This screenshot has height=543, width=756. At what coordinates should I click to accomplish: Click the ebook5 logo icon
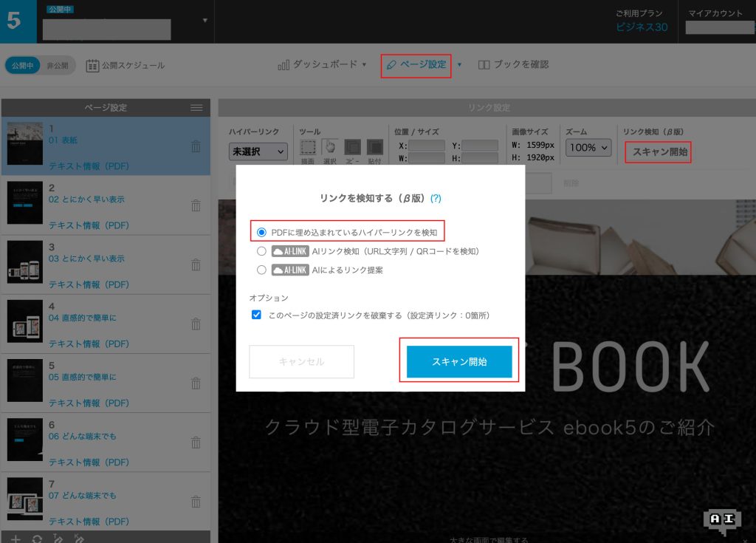(x=14, y=21)
